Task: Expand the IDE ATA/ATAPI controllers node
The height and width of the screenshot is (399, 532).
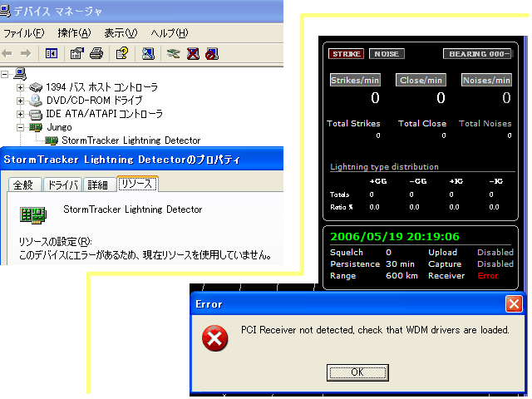Action: [22, 114]
